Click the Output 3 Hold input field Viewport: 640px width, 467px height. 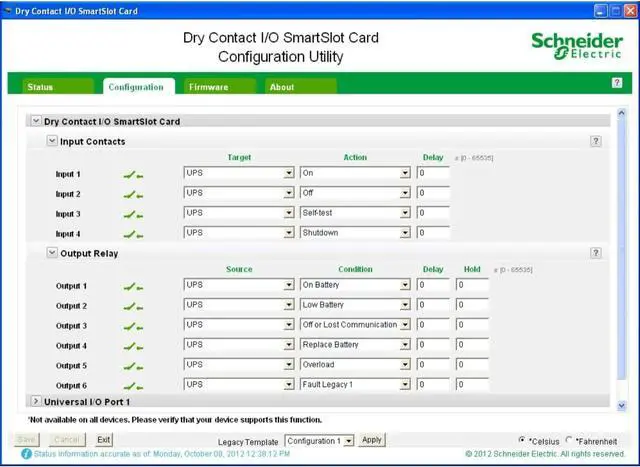pos(472,325)
